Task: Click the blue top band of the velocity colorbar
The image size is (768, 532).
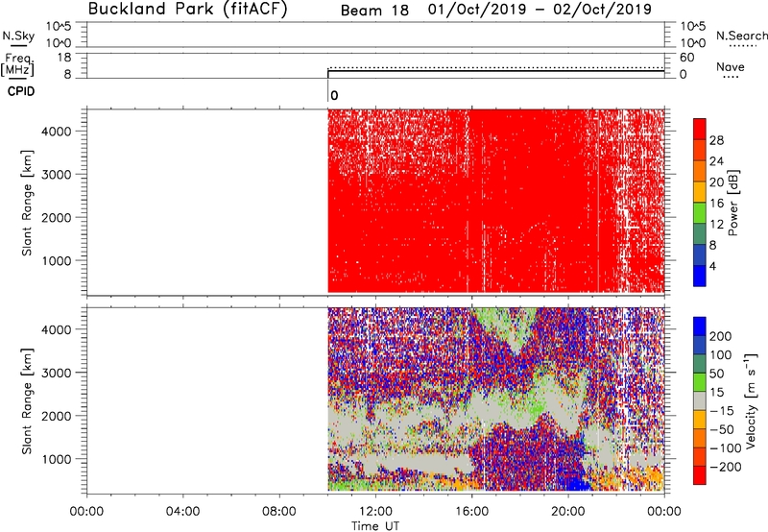Action: 700,326
